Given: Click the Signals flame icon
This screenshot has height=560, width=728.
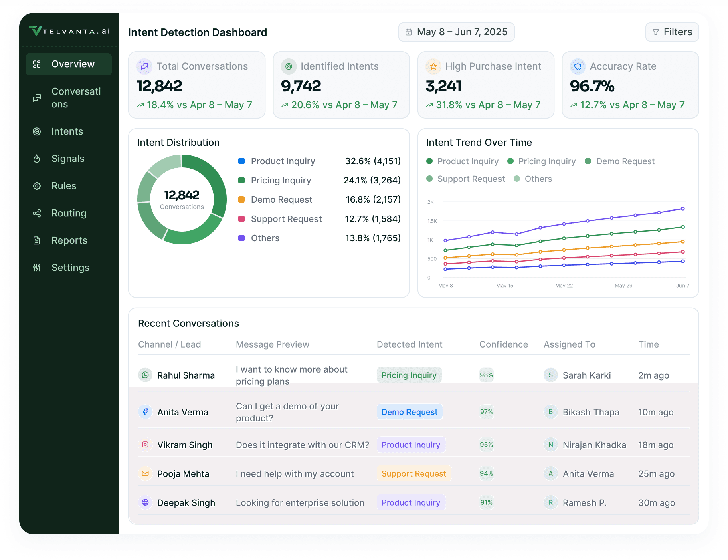Looking at the screenshot, I should click(x=37, y=159).
